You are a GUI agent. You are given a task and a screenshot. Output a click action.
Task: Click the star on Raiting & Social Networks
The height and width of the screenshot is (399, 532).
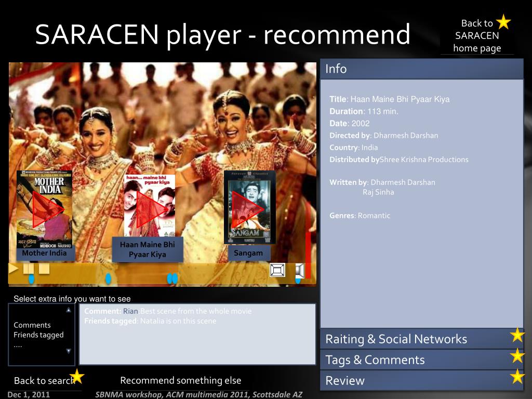517,335
